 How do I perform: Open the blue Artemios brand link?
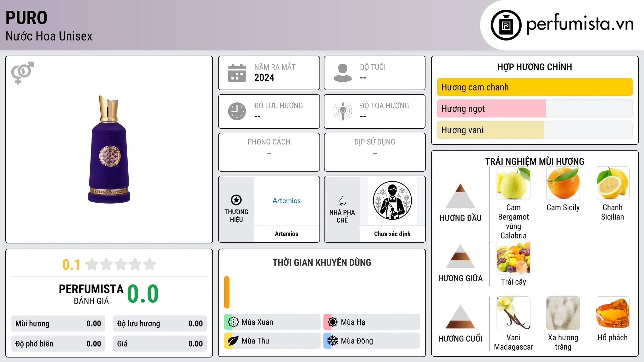tap(286, 200)
